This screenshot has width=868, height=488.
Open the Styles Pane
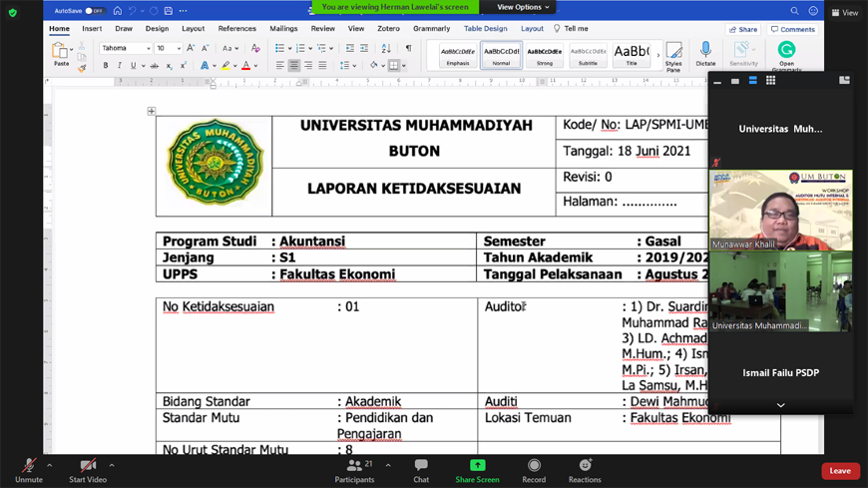(x=673, y=57)
